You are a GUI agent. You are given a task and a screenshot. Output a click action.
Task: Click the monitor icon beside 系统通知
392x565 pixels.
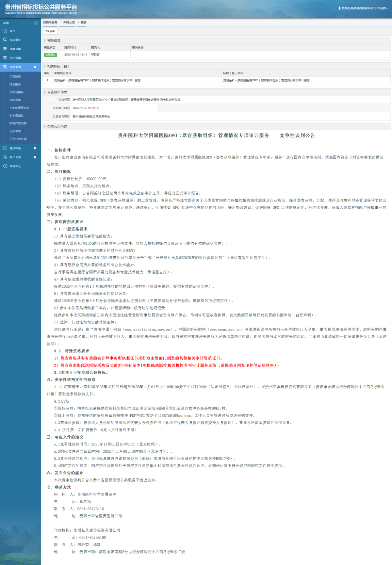click(5, 40)
